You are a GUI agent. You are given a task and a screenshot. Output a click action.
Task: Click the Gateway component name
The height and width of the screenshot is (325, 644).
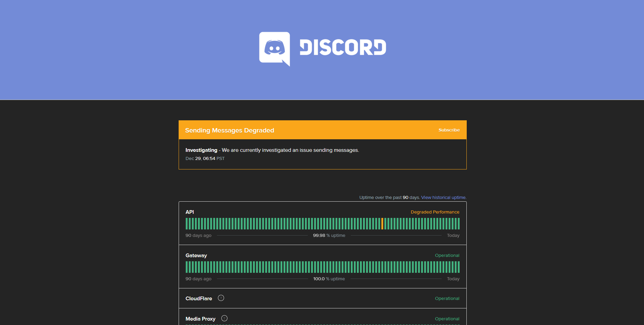(196, 255)
